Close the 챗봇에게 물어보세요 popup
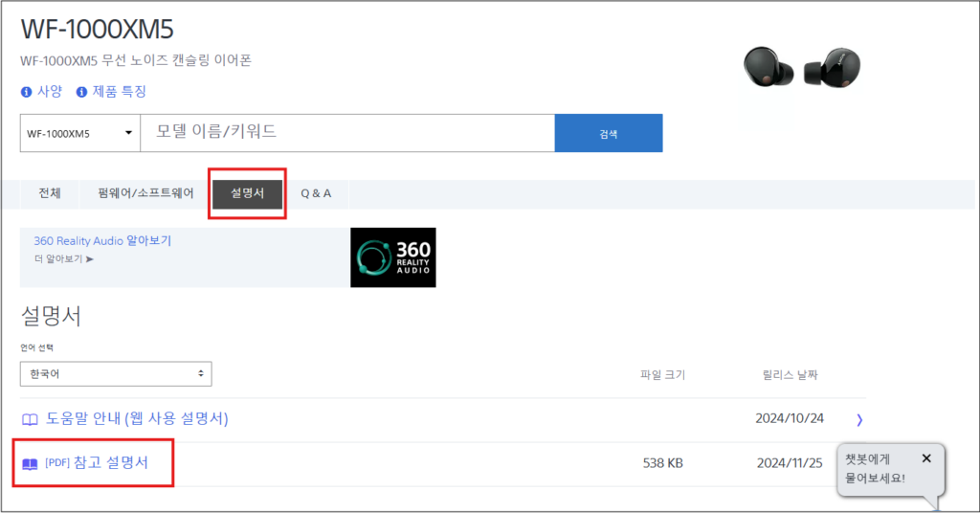The image size is (980, 513). pos(926,458)
